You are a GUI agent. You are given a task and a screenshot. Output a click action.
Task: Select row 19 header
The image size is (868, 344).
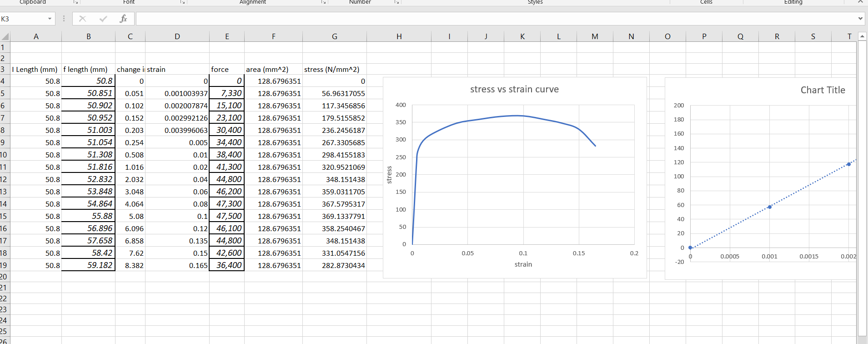coord(5,265)
